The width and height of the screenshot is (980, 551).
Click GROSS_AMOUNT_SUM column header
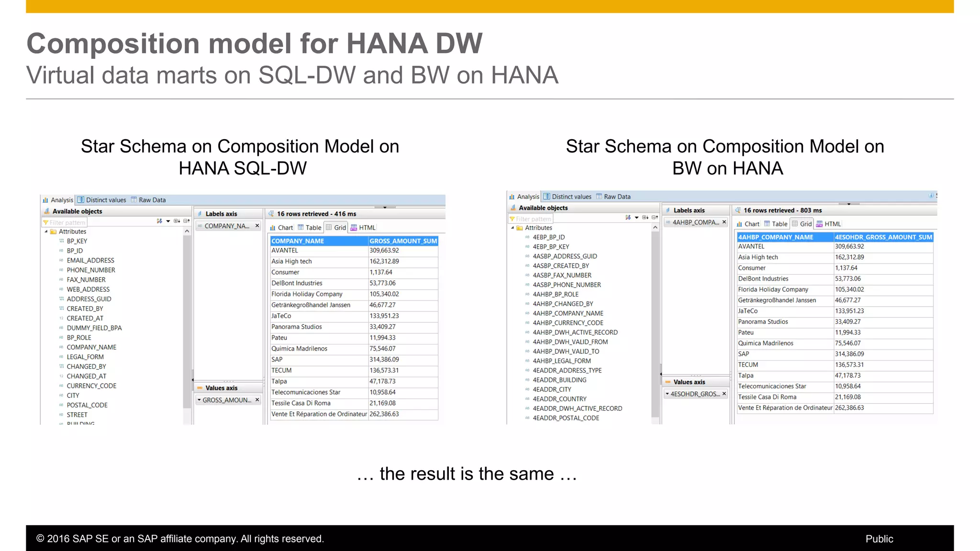pyautogui.click(x=403, y=241)
